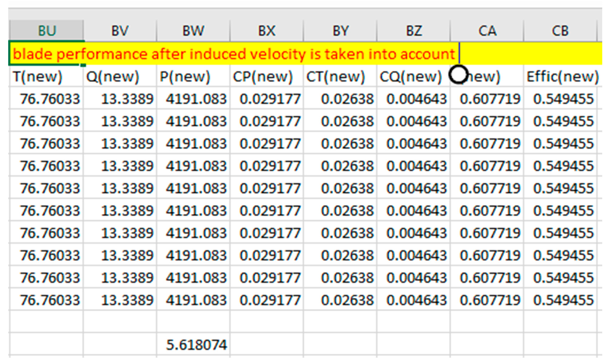Select column header CA
608x364 pixels.
487,31
